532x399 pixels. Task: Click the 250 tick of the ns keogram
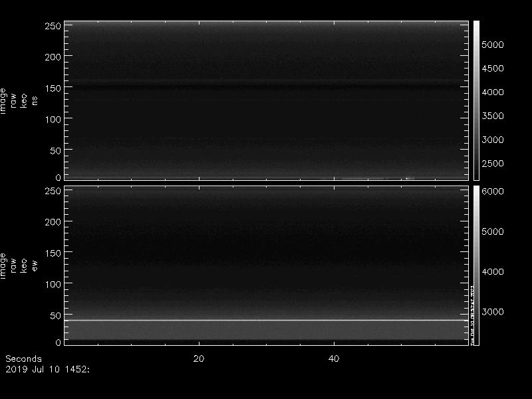[x=53, y=26]
